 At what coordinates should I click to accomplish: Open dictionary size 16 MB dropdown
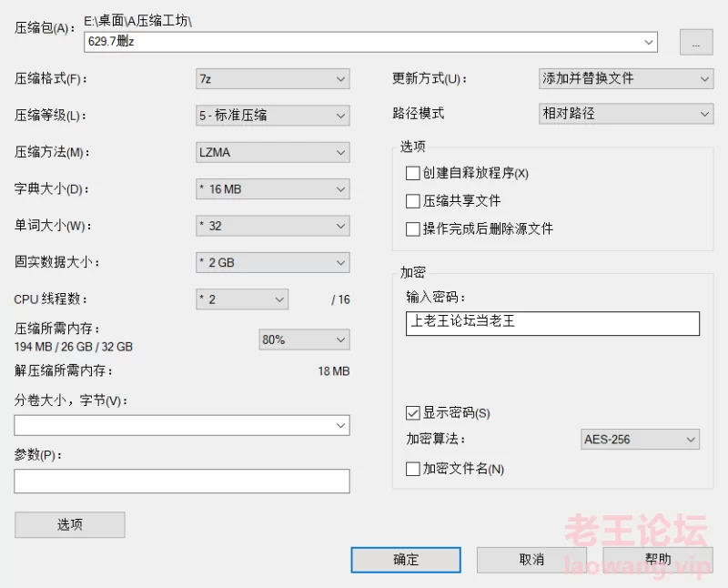[272, 189]
